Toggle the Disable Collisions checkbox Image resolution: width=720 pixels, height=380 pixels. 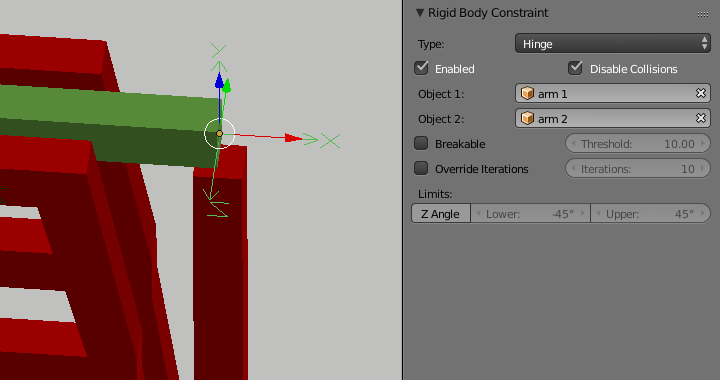pyautogui.click(x=575, y=68)
